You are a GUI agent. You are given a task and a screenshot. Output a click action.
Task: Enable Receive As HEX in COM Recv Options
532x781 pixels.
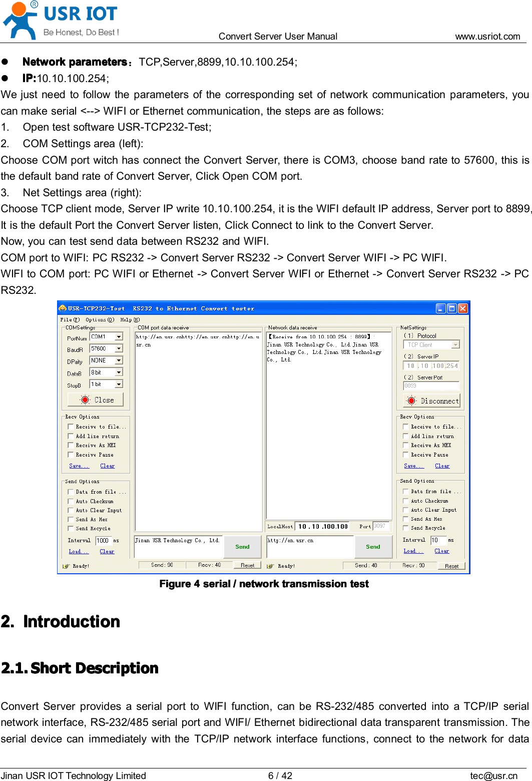tap(71, 445)
